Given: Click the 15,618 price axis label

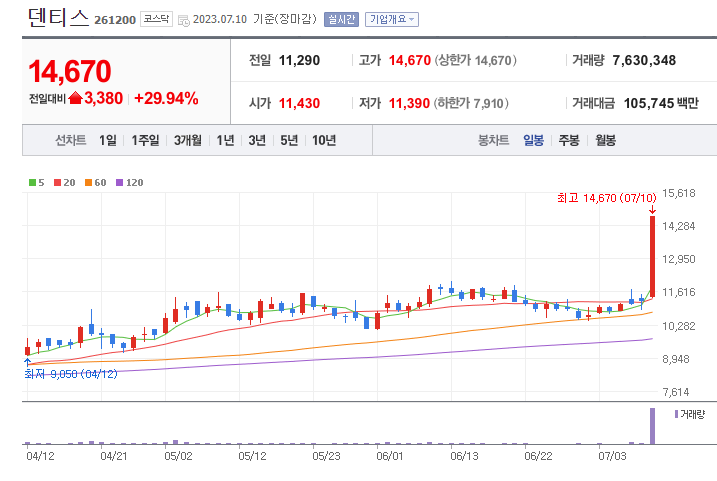Looking at the screenshot, I should click(679, 193).
